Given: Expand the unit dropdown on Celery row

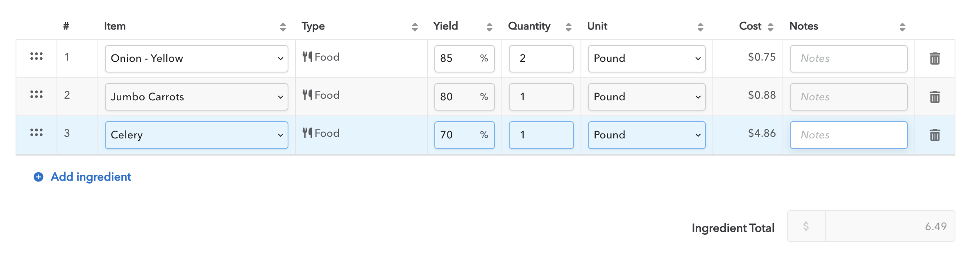Looking at the screenshot, I should point(647,135).
